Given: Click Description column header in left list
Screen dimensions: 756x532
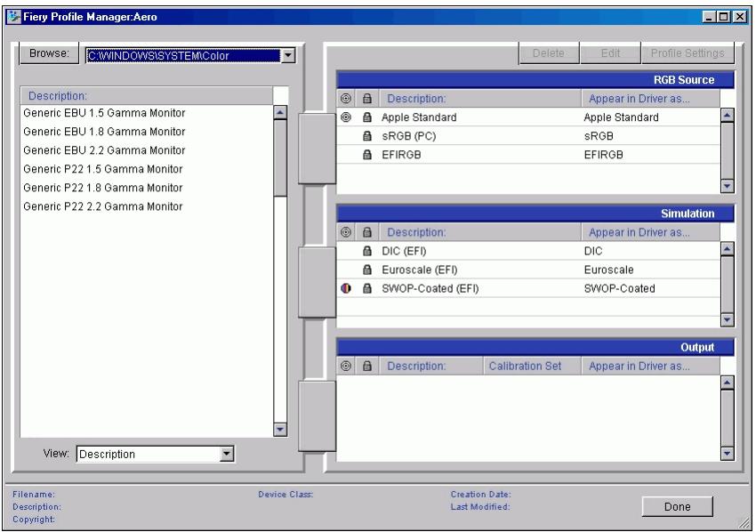Looking at the screenshot, I should point(146,95).
